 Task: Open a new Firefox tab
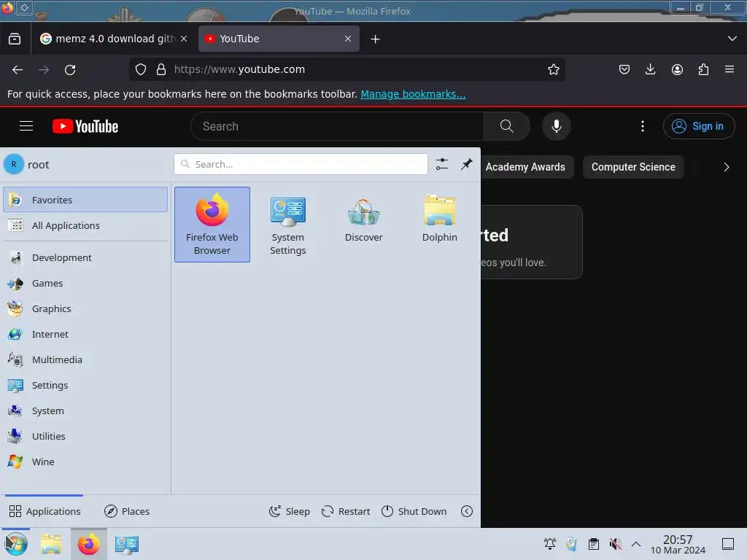coord(376,39)
